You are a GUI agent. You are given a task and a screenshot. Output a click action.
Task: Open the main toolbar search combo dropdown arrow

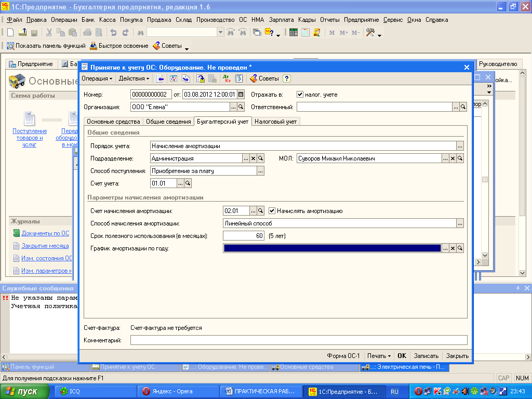point(220,33)
